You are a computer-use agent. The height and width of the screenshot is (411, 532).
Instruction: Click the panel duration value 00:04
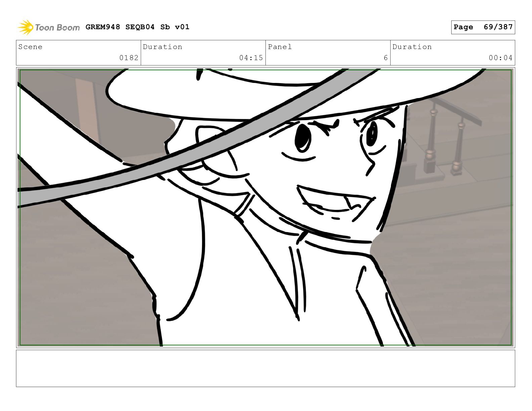coord(500,58)
